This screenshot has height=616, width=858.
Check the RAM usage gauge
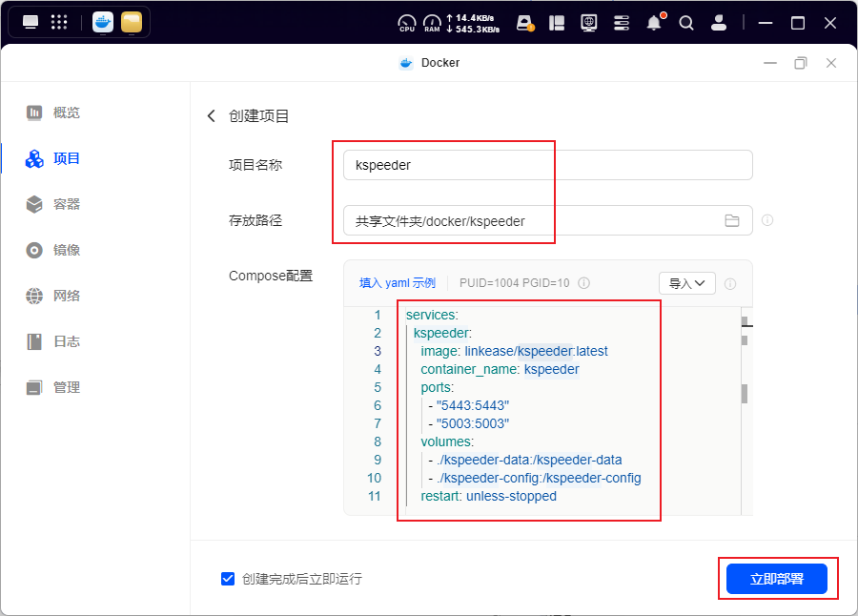tap(432, 23)
